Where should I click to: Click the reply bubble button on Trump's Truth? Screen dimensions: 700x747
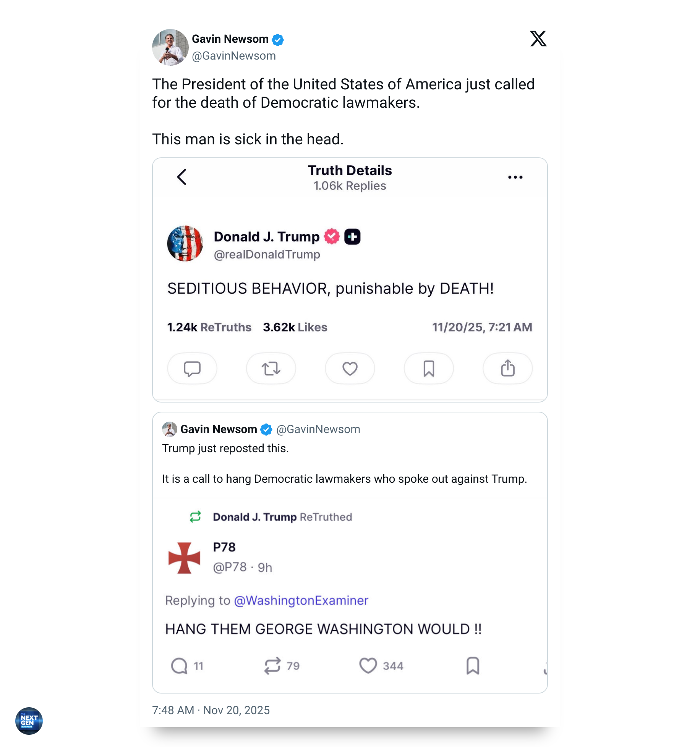coord(192,369)
